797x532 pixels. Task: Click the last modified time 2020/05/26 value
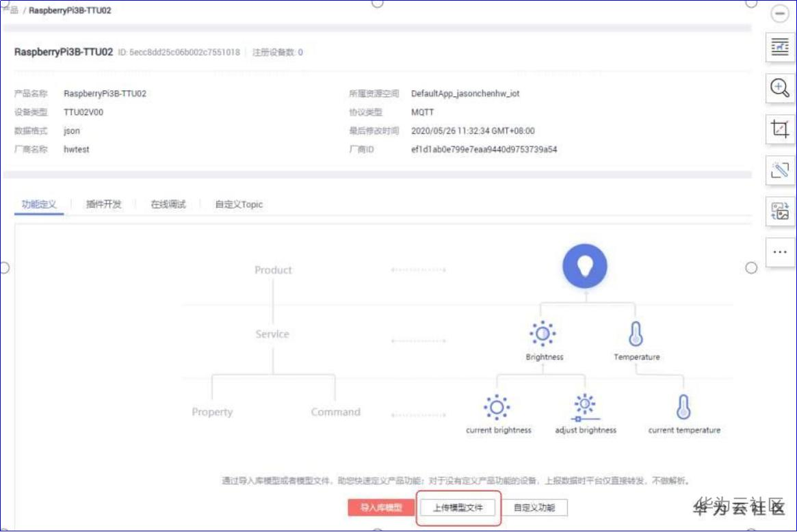click(x=473, y=131)
